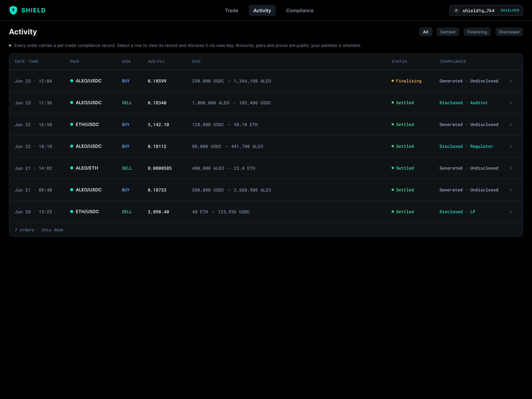Click the 7 orders · this desk footer

(x=39, y=230)
